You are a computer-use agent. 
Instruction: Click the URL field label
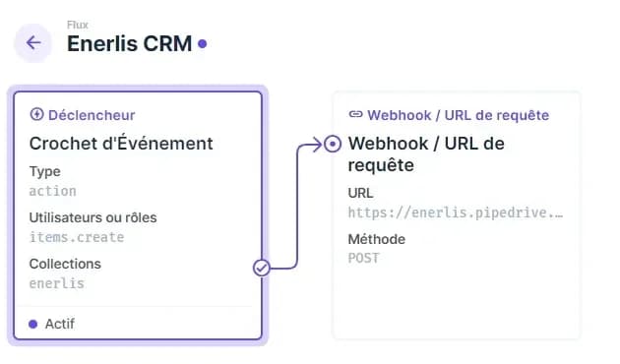pos(360,193)
